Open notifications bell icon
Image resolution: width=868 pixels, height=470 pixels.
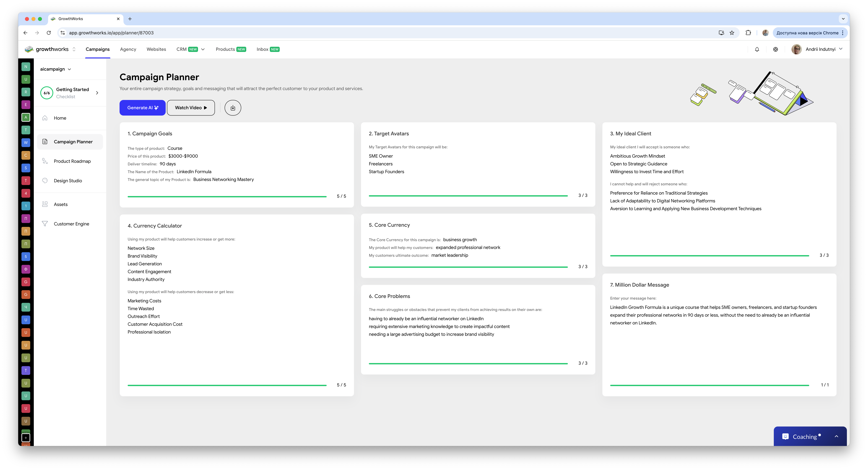757,49
